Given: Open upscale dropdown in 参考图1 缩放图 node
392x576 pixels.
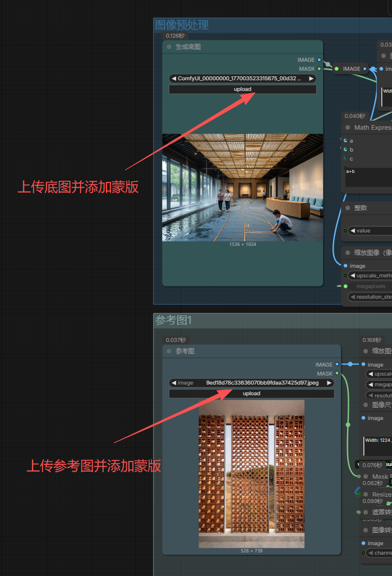Looking at the screenshot, I should click(379, 374).
